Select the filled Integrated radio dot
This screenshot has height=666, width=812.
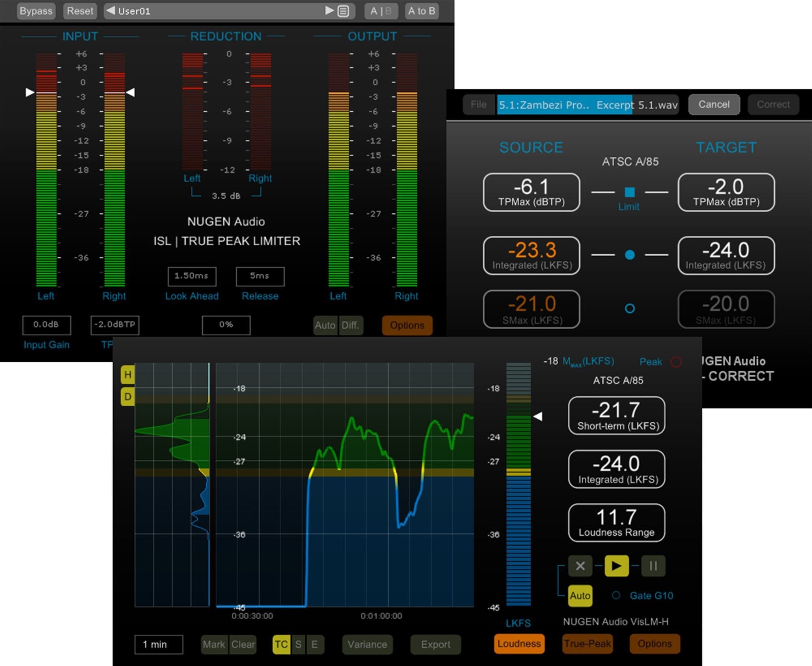pos(630,255)
